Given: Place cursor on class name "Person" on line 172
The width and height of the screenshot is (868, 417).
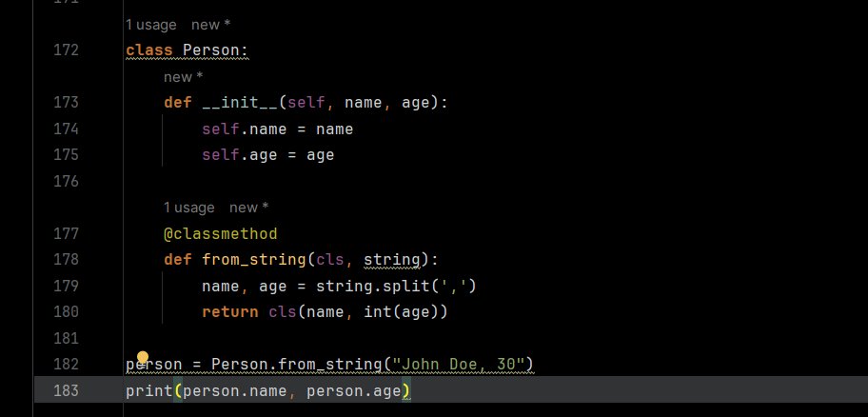Looking at the screenshot, I should point(211,50).
